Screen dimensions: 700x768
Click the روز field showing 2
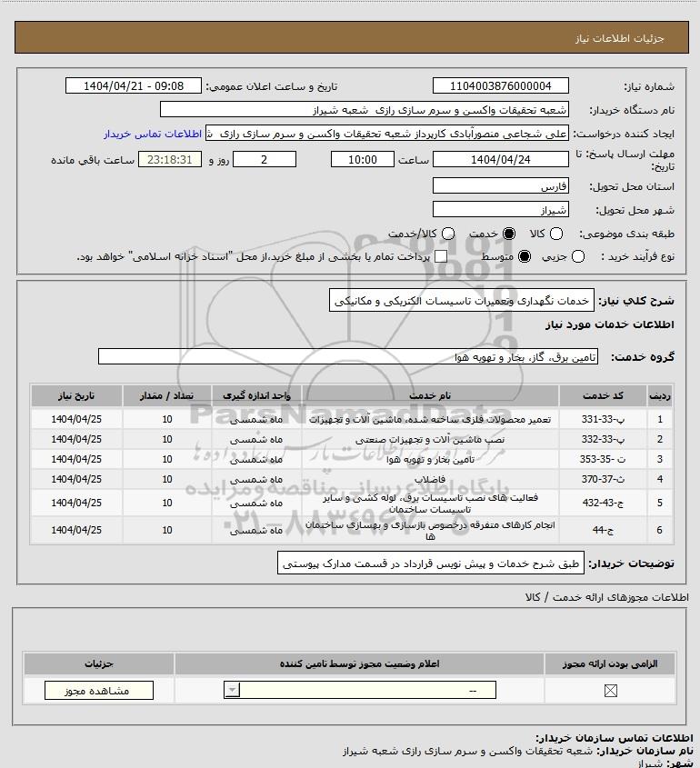point(265,160)
